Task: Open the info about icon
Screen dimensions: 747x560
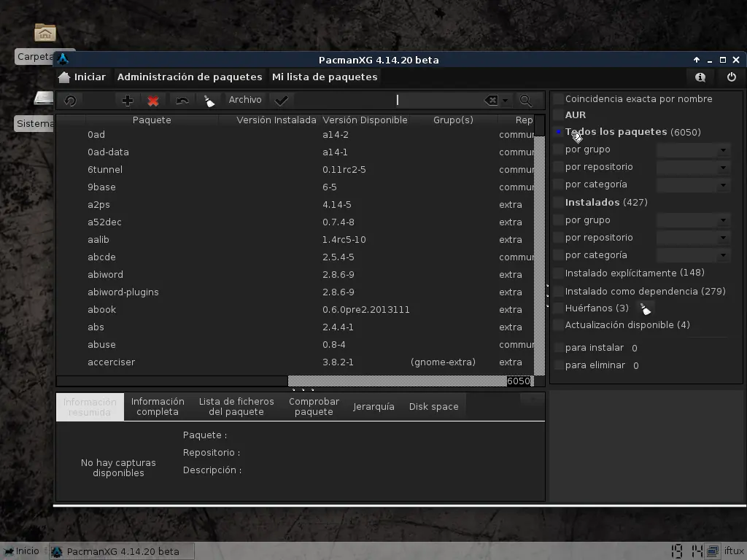Action: [x=700, y=77]
